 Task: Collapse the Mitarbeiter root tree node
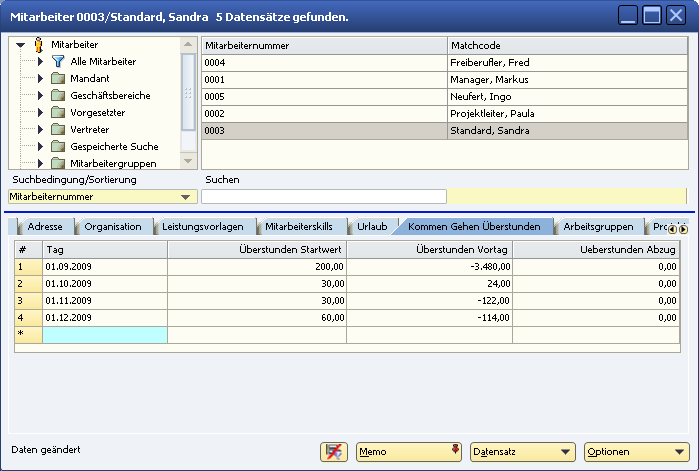coord(22,45)
